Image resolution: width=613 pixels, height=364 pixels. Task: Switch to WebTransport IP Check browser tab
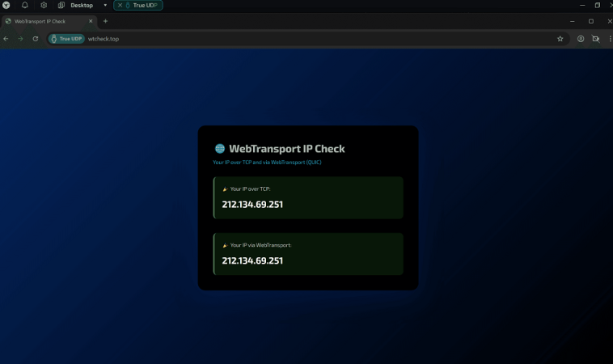coord(44,21)
